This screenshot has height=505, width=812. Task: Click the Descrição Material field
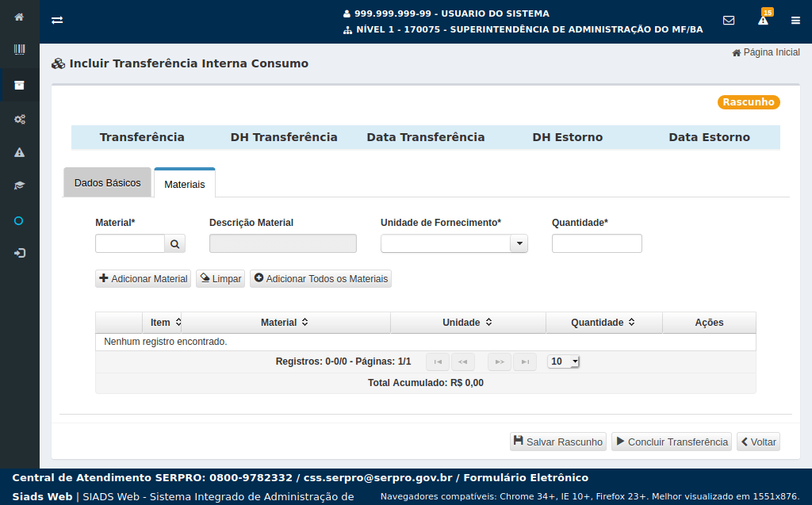click(283, 243)
